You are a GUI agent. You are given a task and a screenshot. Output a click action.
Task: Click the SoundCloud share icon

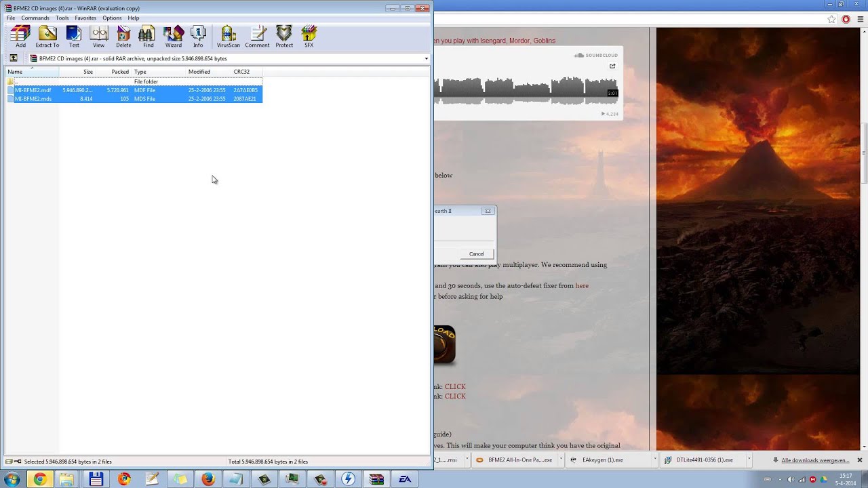tap(612, 66)
